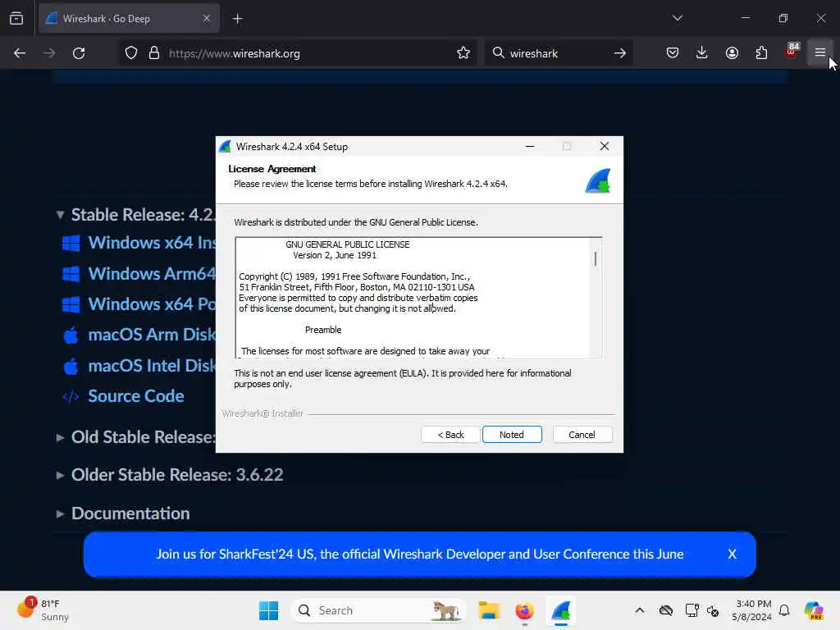Open the Windows Arm64 installer link

click(152, 274)
